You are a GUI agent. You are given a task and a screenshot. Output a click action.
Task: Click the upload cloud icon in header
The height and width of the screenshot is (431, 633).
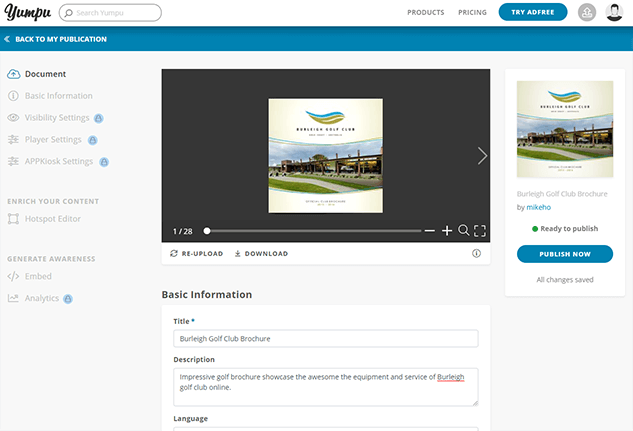pyautogui.click(x=587, y=13)
